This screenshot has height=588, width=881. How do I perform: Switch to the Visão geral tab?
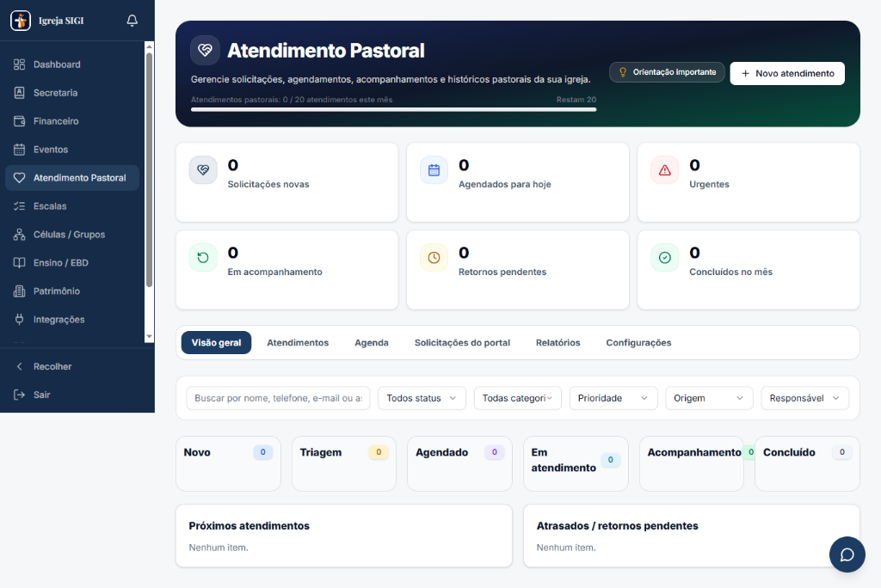tap(216, 343)
